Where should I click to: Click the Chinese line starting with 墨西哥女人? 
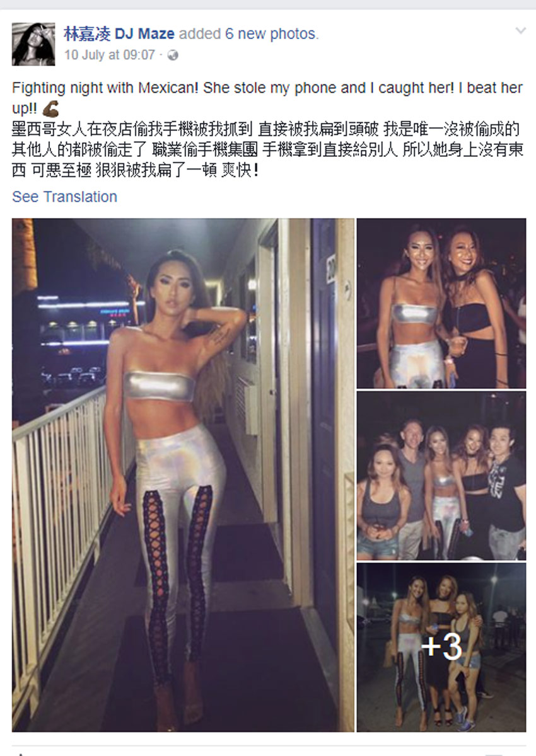[265, 131]
